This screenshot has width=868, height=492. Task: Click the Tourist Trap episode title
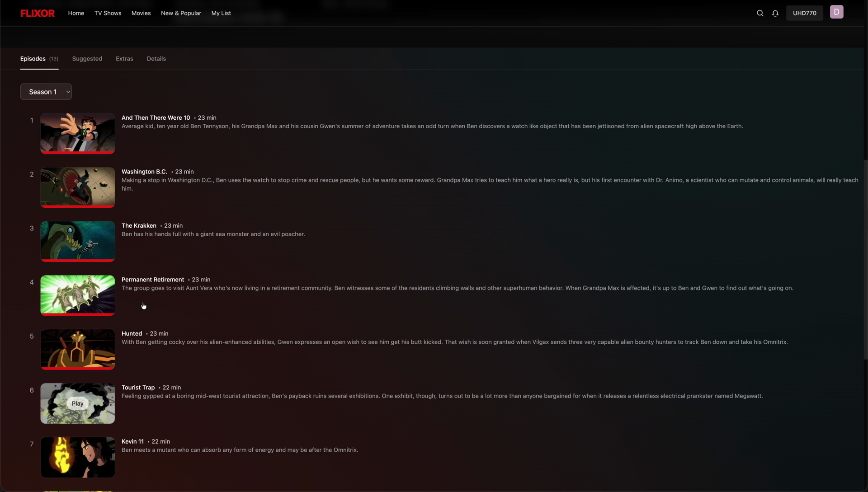pos(138,388)
